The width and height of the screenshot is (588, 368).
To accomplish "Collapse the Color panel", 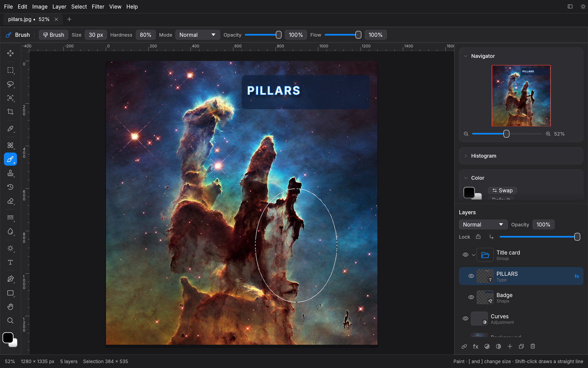I will tap(466, 178).
